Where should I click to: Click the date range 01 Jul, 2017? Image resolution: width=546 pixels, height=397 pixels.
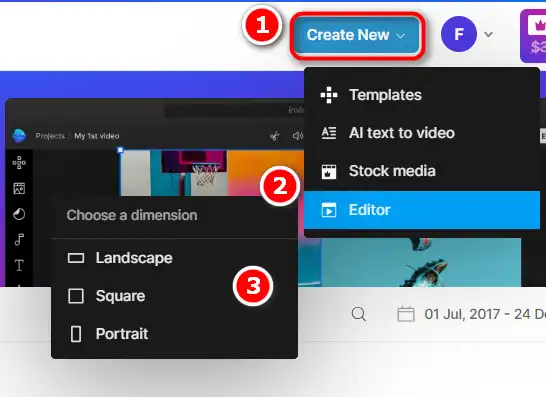[461, 314]
